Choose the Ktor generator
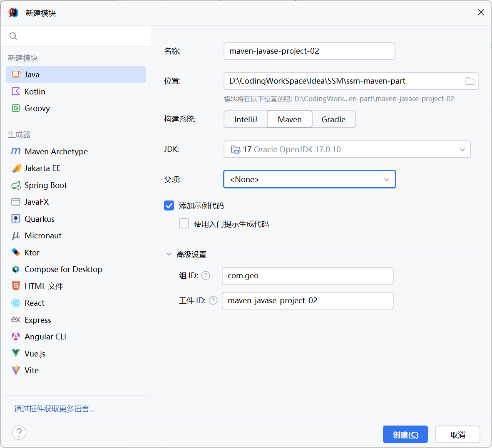This screenshot has width=492, height=448. [76, 252]
